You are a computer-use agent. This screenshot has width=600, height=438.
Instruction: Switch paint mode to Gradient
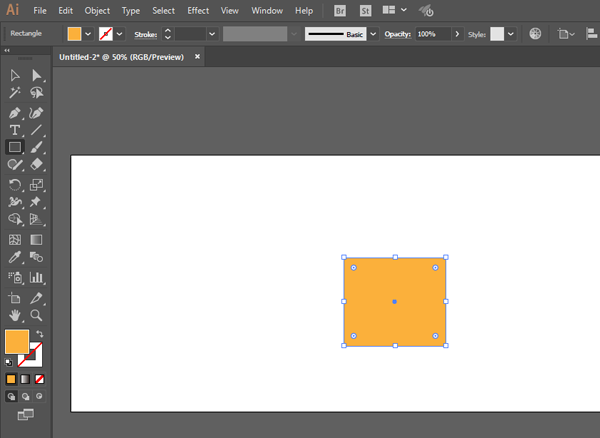click(26, 380)
